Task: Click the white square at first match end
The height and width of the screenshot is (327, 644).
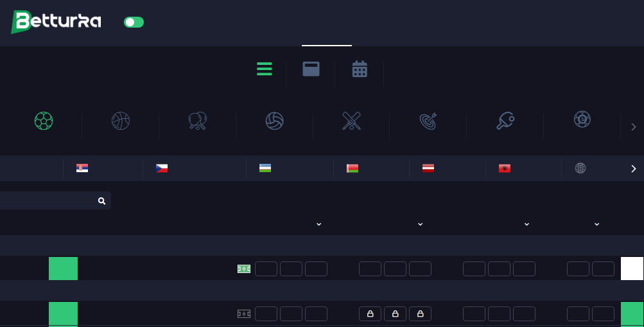Action: point(632,269)
